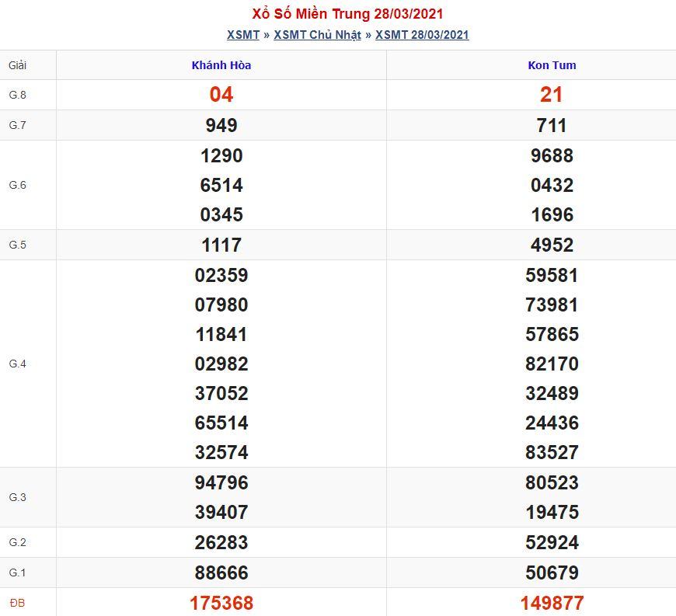Click the G.8 row label
Screen dimensions: 676x616
[x=17, y=95]
